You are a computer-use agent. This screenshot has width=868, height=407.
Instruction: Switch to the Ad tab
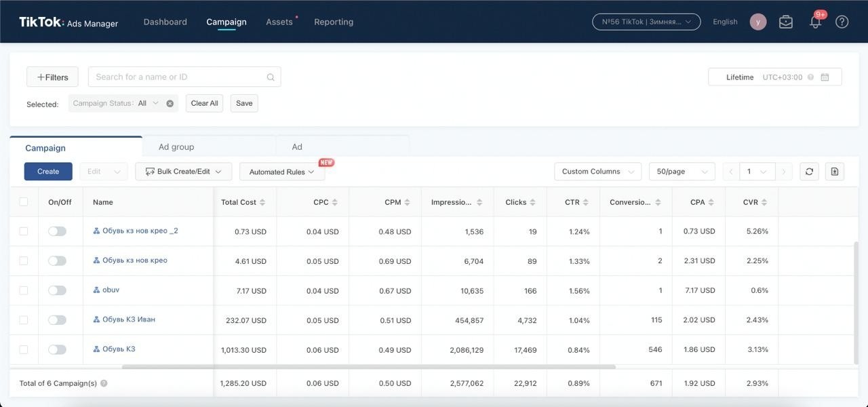(x=342, y=147)
